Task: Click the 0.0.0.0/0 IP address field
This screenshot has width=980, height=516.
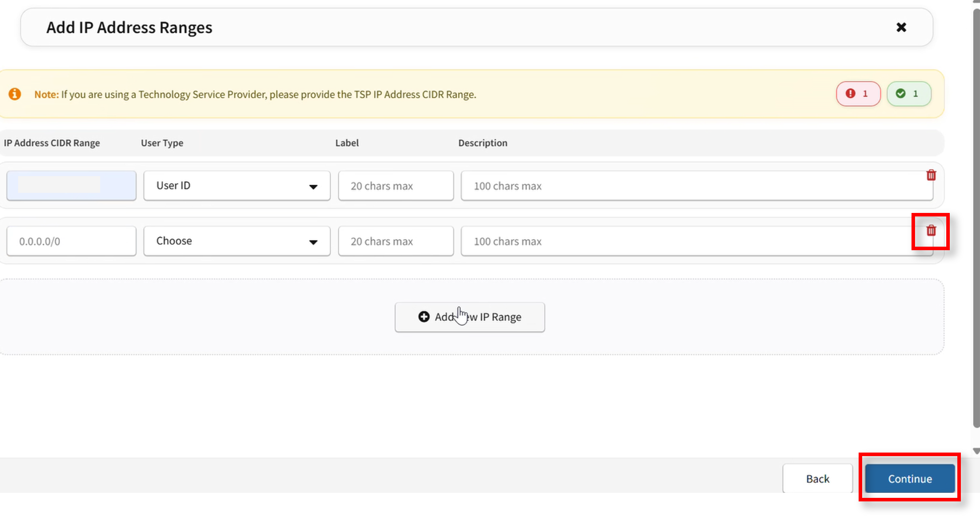Action: (72, 241)
